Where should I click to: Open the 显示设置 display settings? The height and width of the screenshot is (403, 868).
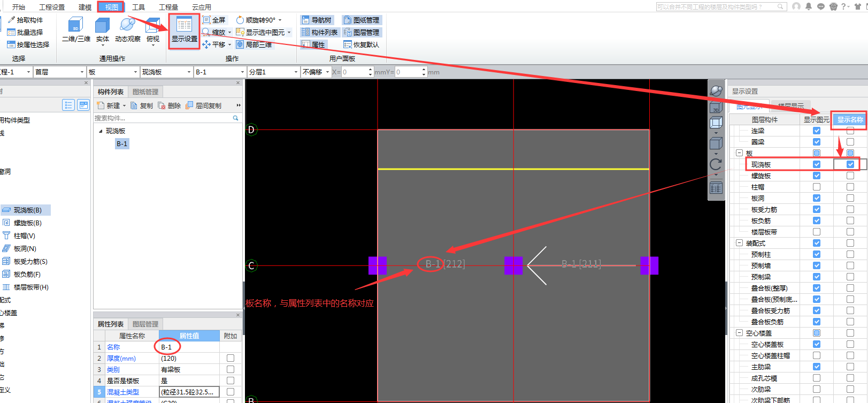tap(184, 31)
